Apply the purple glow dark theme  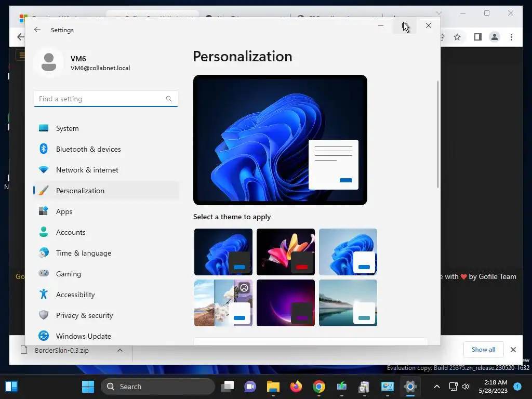pyautogui.click(x=286, y=303)
